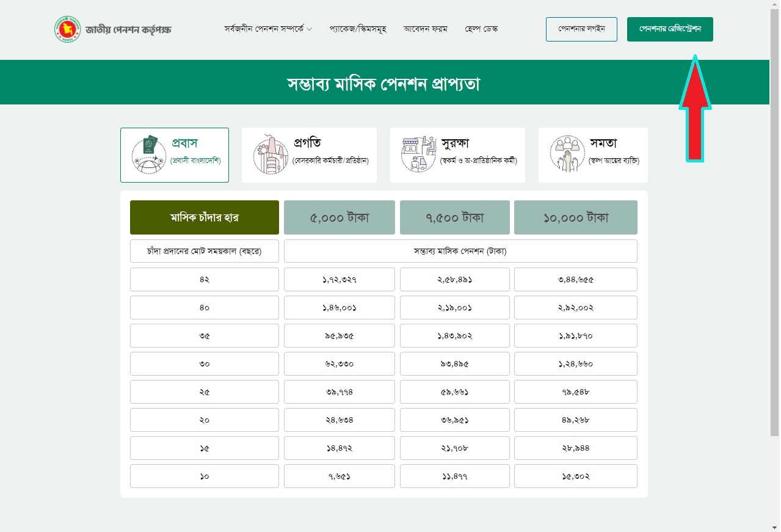Switch to the প্রবাস scheme tab
The image size is (781, 532).
pos(175,155)
